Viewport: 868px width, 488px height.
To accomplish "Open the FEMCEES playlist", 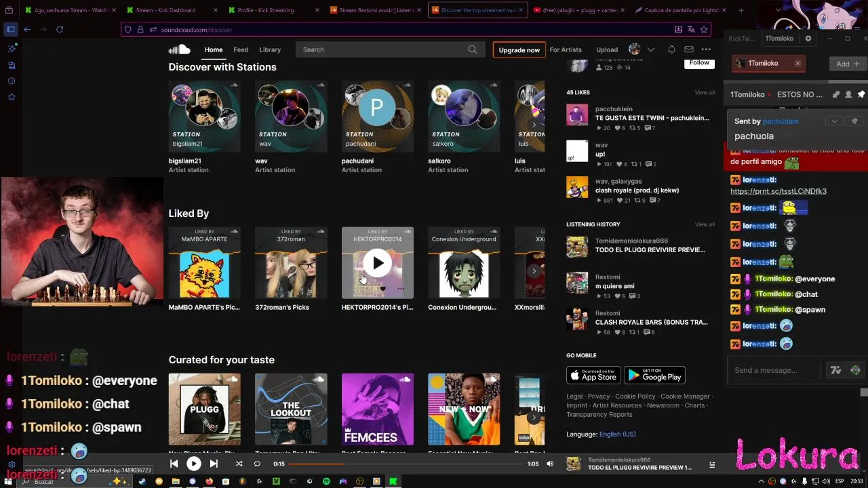I will pos(378,409).
